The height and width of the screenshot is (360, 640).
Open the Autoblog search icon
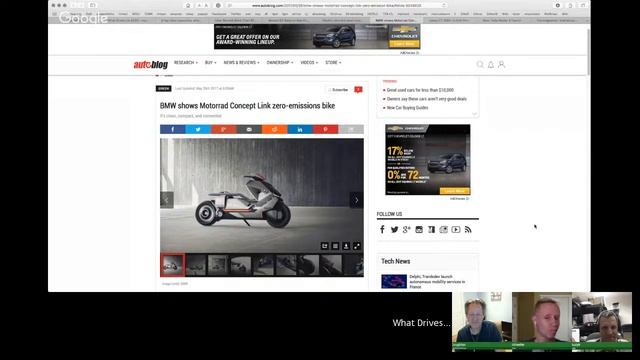click(480, 64)
